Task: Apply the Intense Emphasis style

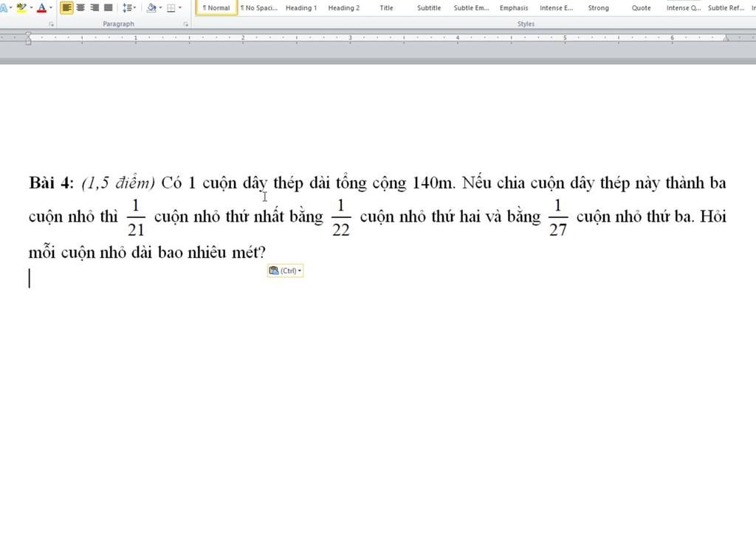Action: pyautogui.click(x=556, y=7)
